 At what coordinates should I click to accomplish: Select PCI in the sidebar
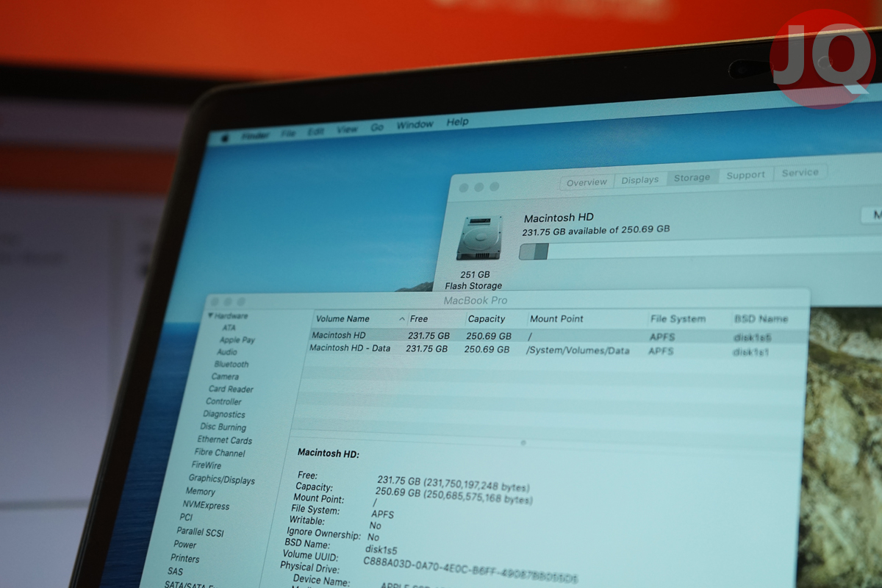[x=186, y=517]
